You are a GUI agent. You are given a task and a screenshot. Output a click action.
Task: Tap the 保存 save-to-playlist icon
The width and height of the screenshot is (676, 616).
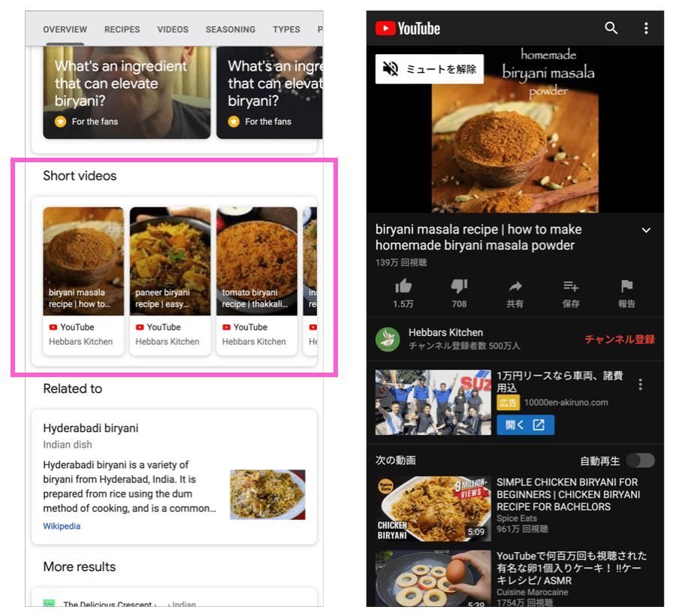571,286
